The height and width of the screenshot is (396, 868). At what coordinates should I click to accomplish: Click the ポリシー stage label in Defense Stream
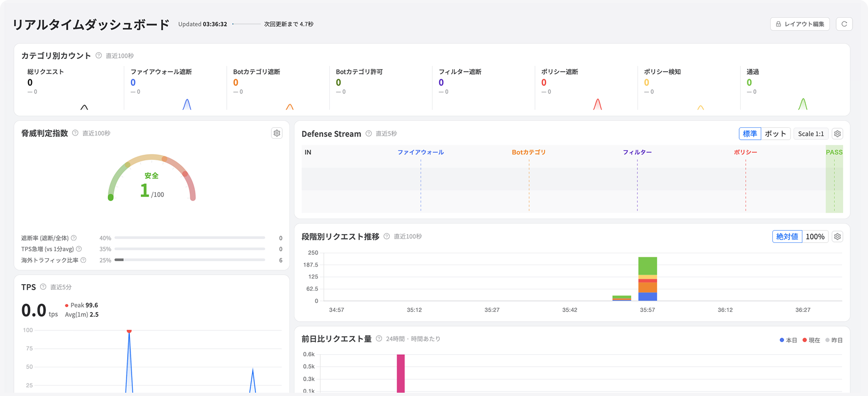coord(746,152)
